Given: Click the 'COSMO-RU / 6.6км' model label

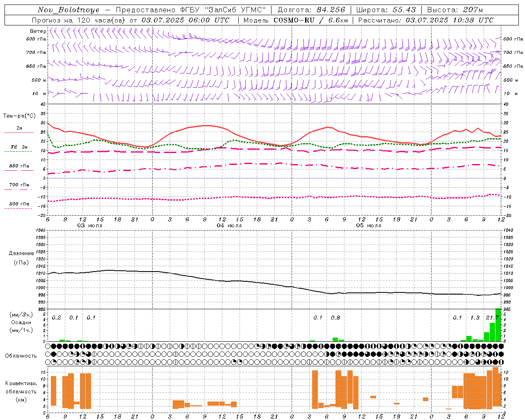Looking at the screenshot, I should click(310, 20).
